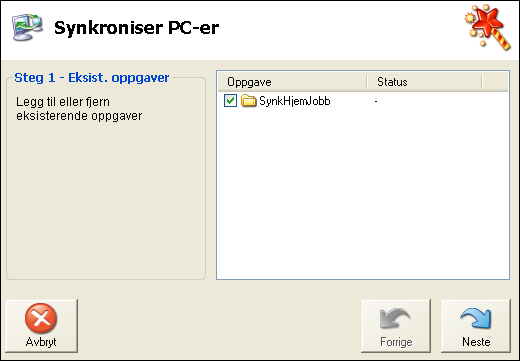Click the Forrige button label

click(396, 342)
